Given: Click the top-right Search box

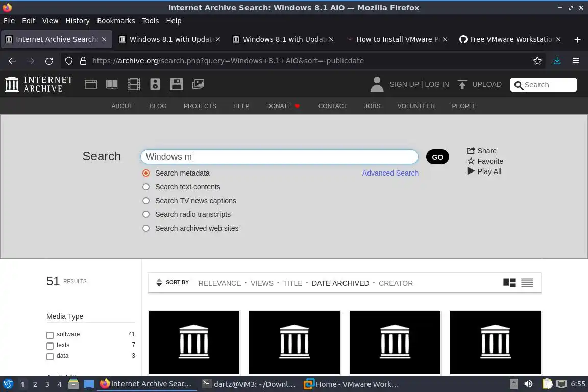Looking at the screenshot, I should tap(544, 85).
